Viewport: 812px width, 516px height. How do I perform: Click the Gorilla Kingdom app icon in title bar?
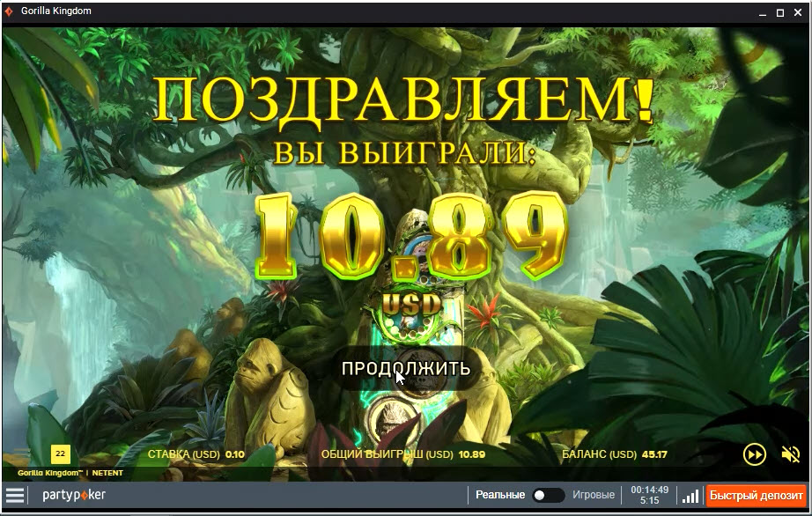tap(9, 11)
